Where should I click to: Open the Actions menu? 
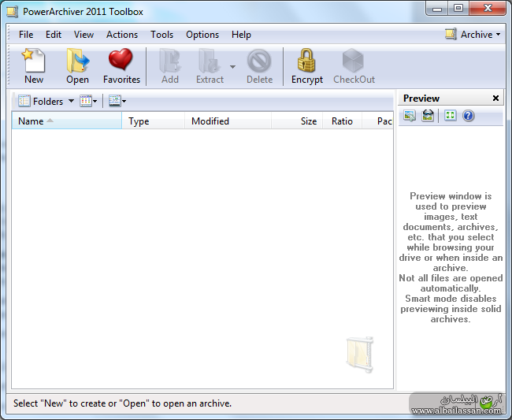(122, 35)
